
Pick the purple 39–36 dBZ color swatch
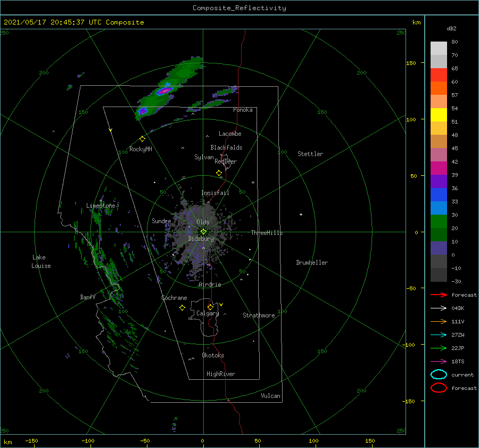pos(439,182)
